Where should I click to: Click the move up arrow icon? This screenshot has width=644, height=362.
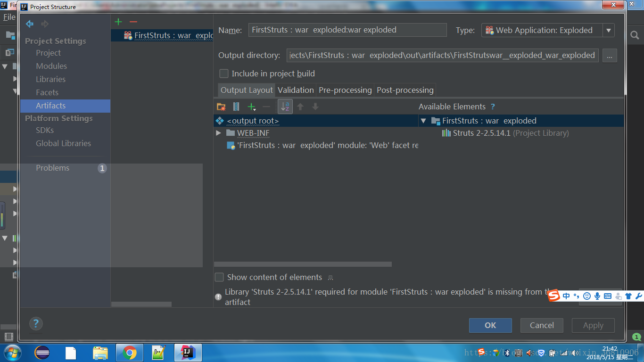[x=300, y=107]
